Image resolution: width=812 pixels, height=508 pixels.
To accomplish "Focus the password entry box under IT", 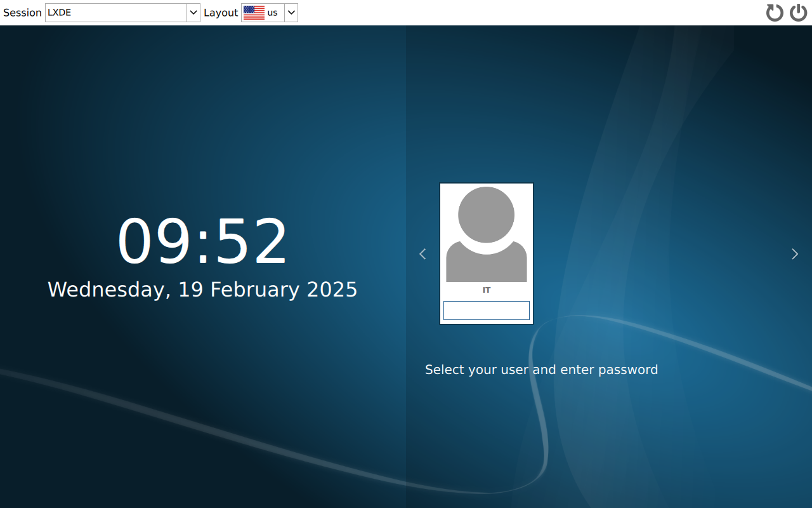I will 486,311.
